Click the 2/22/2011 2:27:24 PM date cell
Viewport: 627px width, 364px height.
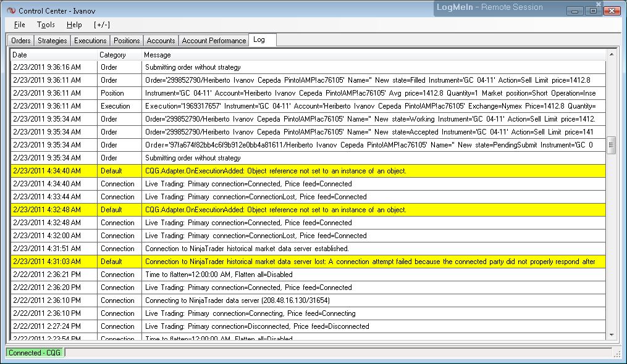pyautogui.click(x=54, y=326)
